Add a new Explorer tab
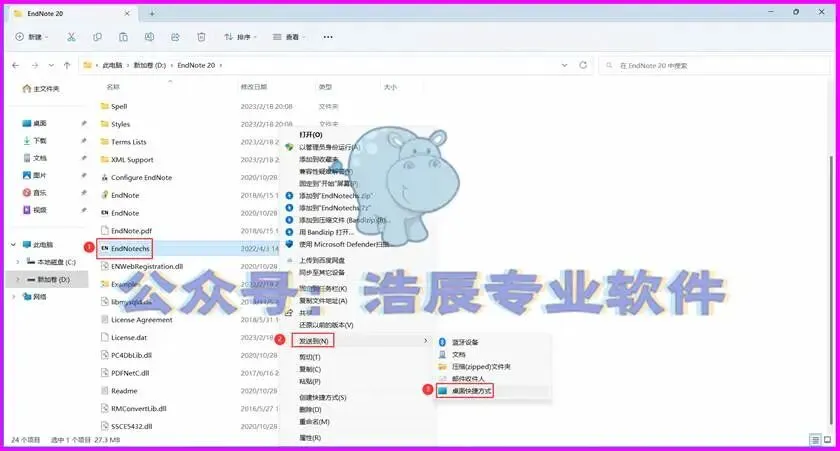The image size is (840, 451). tap(152, 13)
